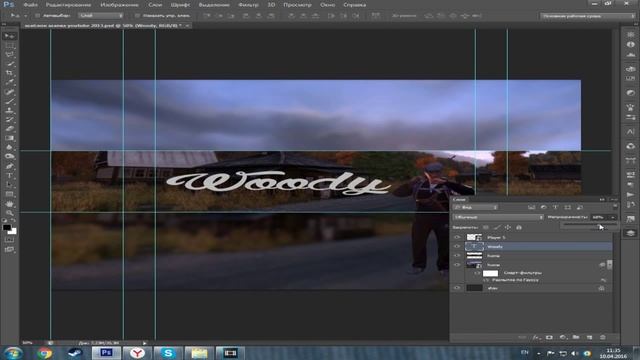Change screen mode from toolbox bottom
This screenshot has width=640, height=360.
click(x=9, y=249)
